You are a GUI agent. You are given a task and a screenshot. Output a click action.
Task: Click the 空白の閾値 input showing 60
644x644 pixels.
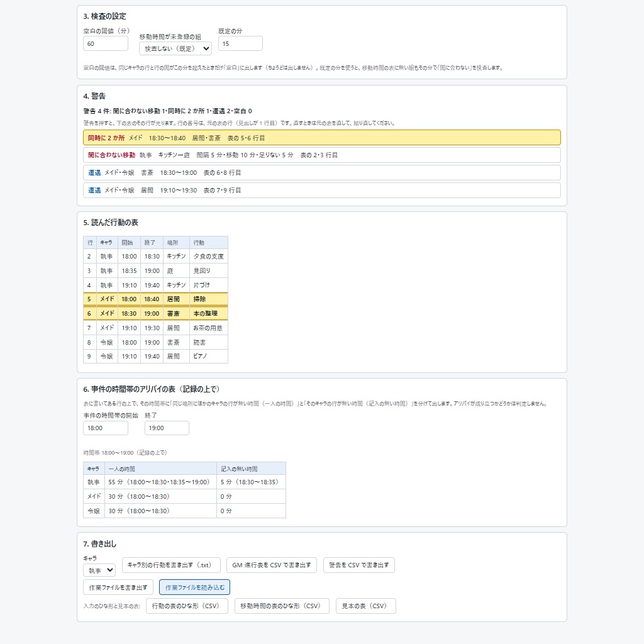[106, 43]
